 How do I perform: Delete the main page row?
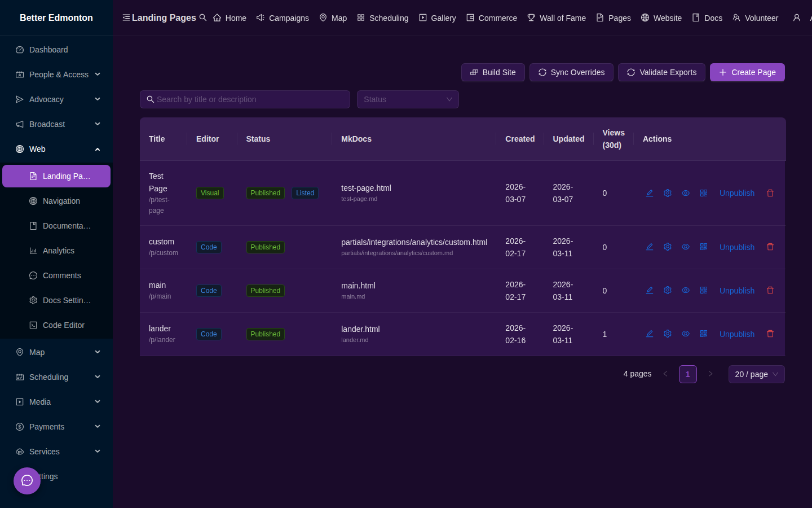(770, 291)
